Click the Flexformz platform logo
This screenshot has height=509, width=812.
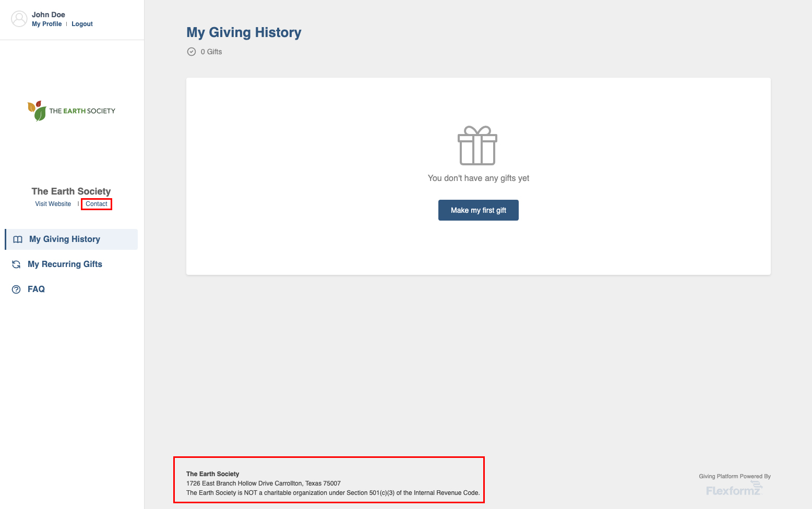point(734,489)
